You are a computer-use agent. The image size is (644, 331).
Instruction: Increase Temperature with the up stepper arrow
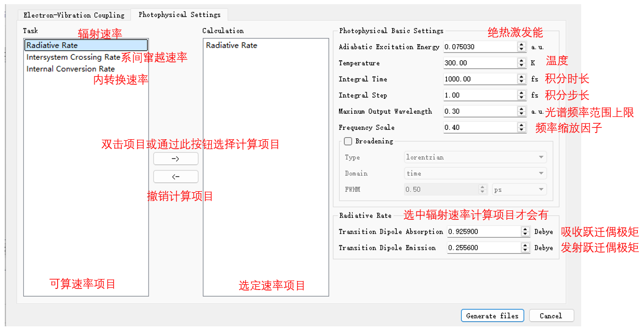pyautogui.click(x=522, y=61)
